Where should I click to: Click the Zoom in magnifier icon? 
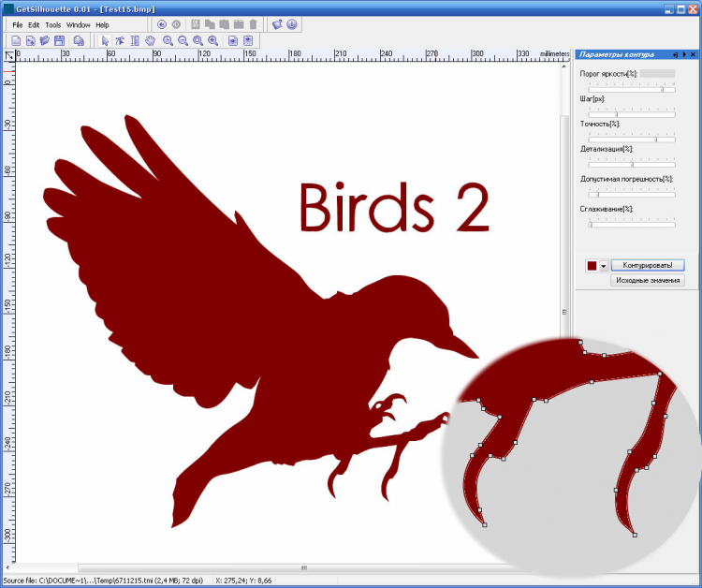[168, 41]
